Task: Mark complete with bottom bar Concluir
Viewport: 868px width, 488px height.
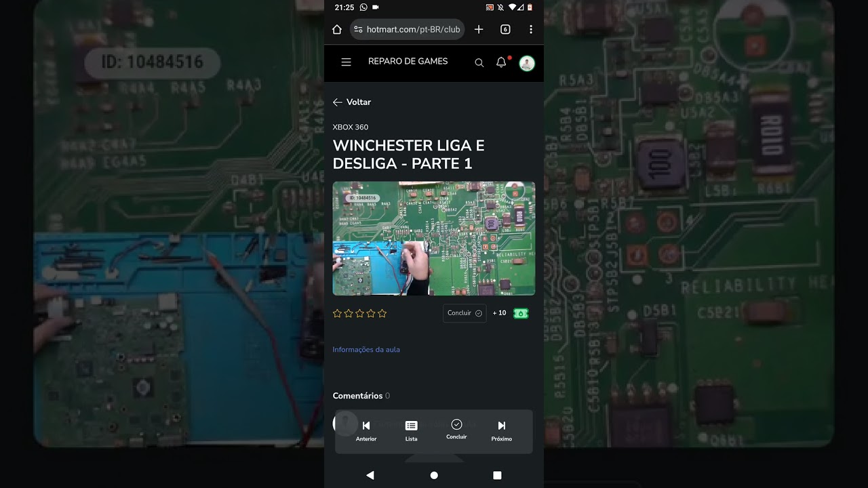Action: click(456, 430)
